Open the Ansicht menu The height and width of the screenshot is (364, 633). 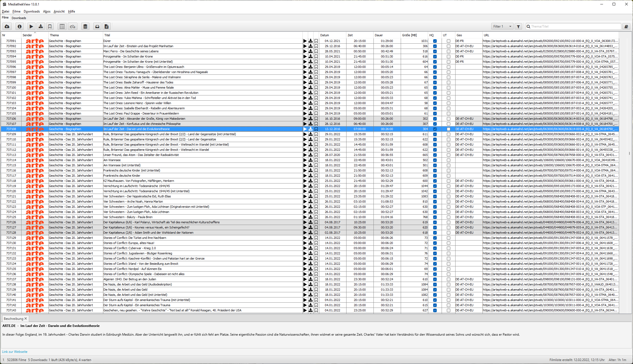click(59, 11)
